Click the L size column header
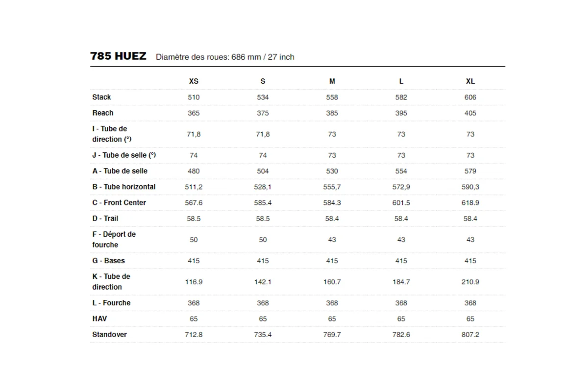The width and height of the screenshot is (588, 392). click(x=401, y=81)
